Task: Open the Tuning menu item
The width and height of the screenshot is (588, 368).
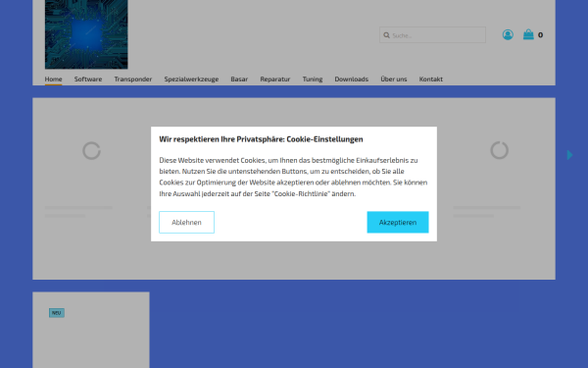Action: [313, 79]
